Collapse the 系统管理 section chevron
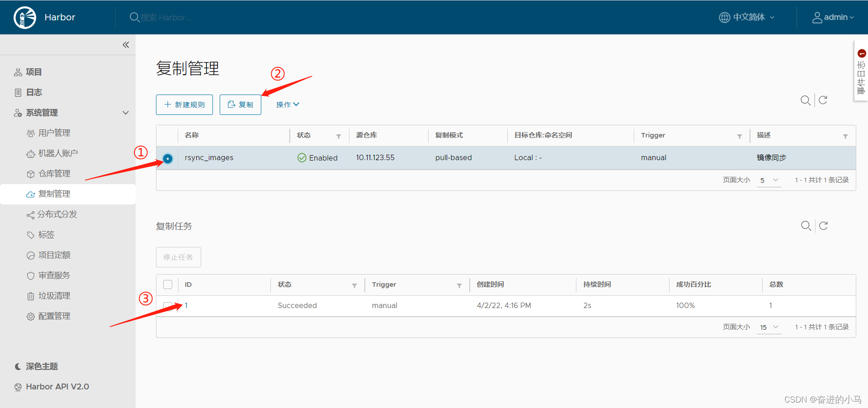868x408 pixels. 126,113
